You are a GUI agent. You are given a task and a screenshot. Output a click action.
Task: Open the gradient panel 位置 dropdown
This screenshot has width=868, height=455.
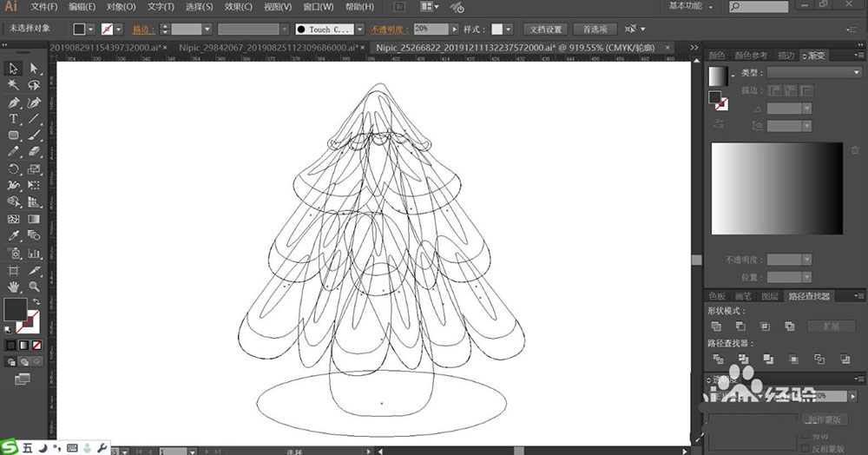point(806,277)
